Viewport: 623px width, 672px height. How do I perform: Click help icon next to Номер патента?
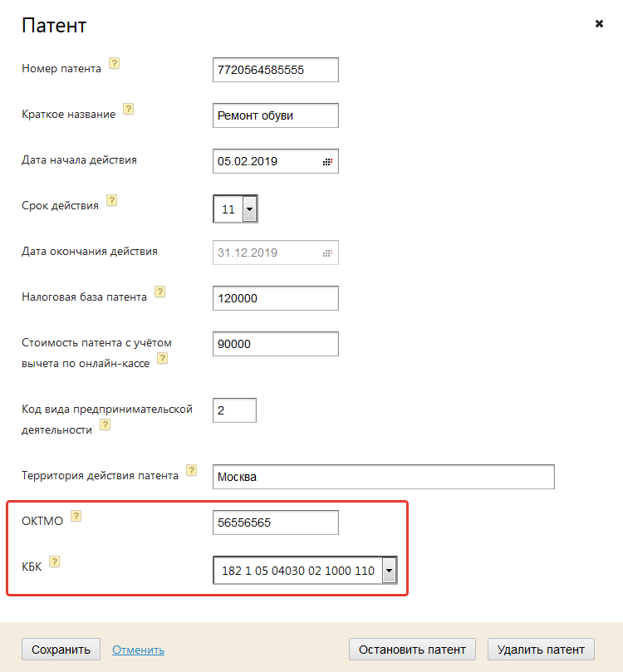point(115,63)
